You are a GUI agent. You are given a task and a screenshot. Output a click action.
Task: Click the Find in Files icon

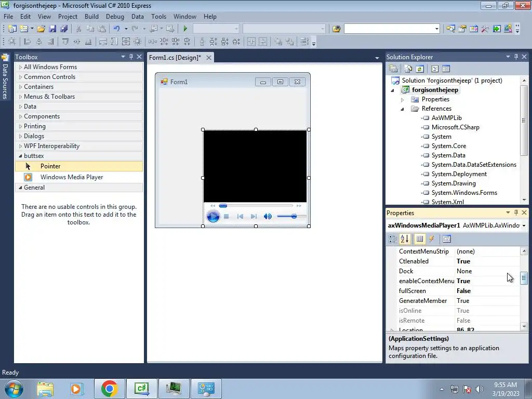(x=336, y=29)
